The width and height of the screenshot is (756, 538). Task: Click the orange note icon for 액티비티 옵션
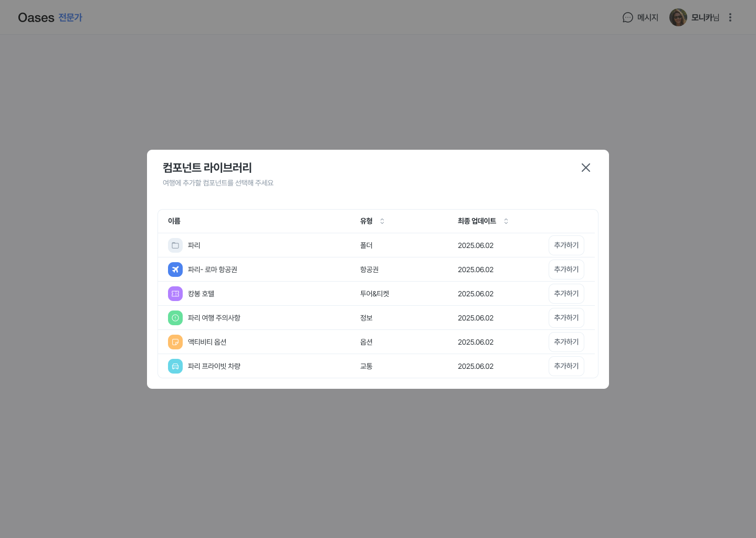pyautogui.click(x=175, y=342)
